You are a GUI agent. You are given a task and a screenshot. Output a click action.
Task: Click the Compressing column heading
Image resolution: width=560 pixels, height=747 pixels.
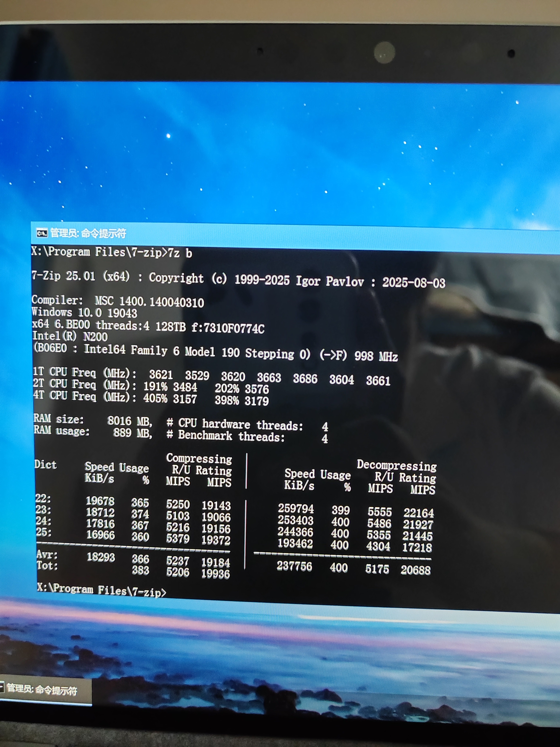[x=199, y=459]
